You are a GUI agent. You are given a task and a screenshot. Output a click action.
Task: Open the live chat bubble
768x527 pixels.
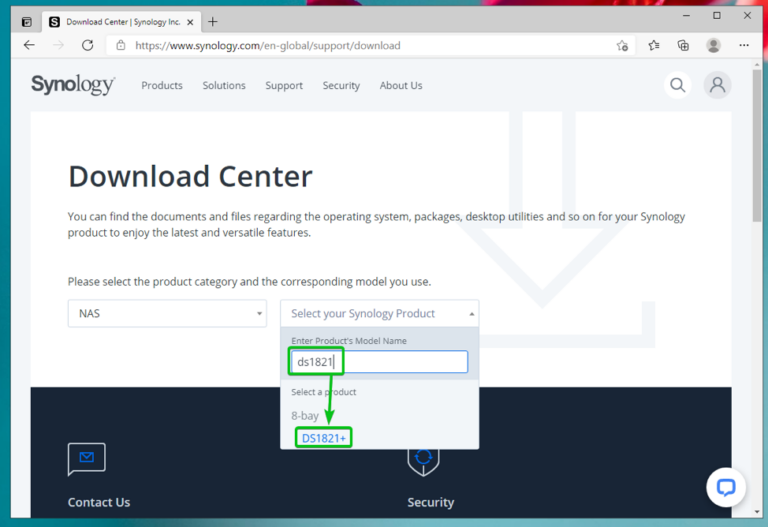coord(726,487)
